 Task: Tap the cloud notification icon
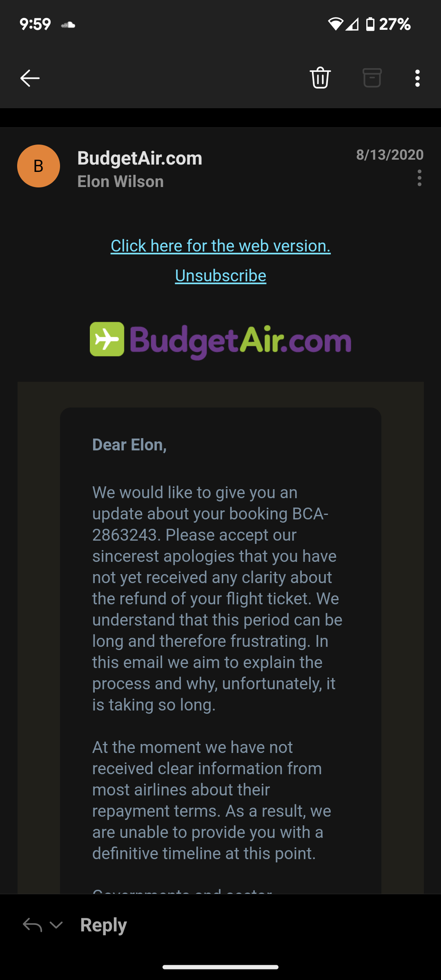[x=68, y=25]
